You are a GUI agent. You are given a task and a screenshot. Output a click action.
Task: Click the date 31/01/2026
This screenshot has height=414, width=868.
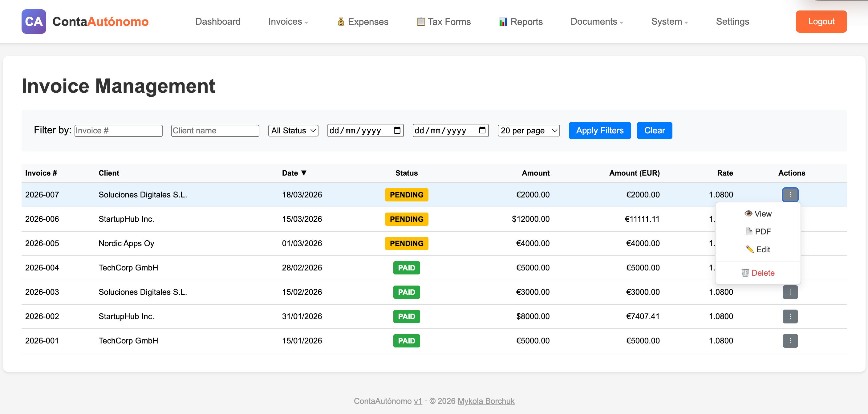point(302,316)
